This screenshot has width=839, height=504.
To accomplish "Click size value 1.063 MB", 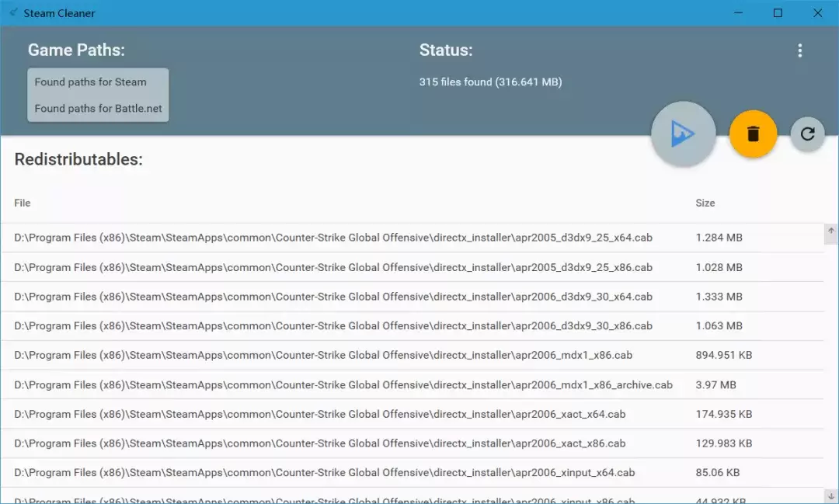I will 719,326.
